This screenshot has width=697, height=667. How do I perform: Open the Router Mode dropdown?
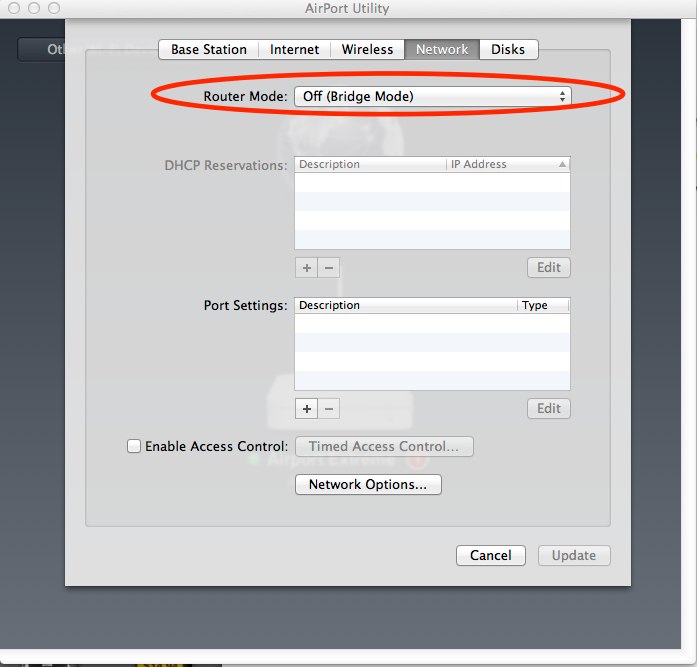pyautogui.click(x=432, y=96)
